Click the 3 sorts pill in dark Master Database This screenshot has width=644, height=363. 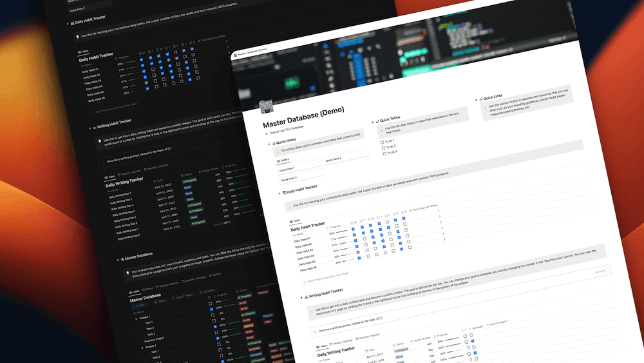point(139,306)
